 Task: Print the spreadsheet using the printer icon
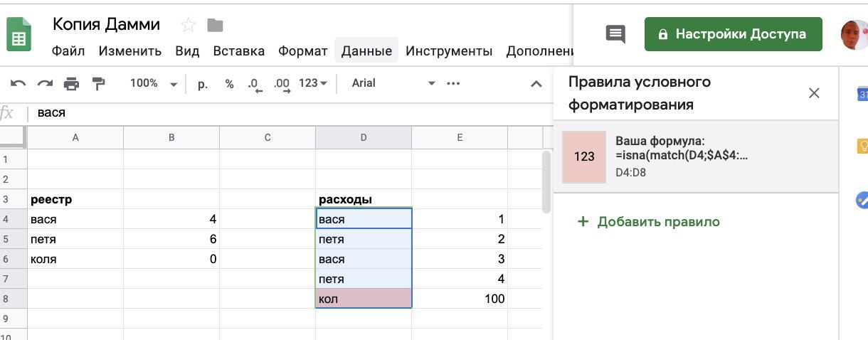[71, 84]
